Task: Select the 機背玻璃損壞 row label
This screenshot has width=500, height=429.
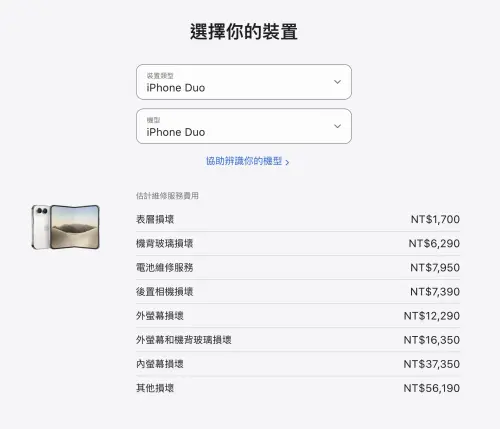Action: (x=164, y=243)
